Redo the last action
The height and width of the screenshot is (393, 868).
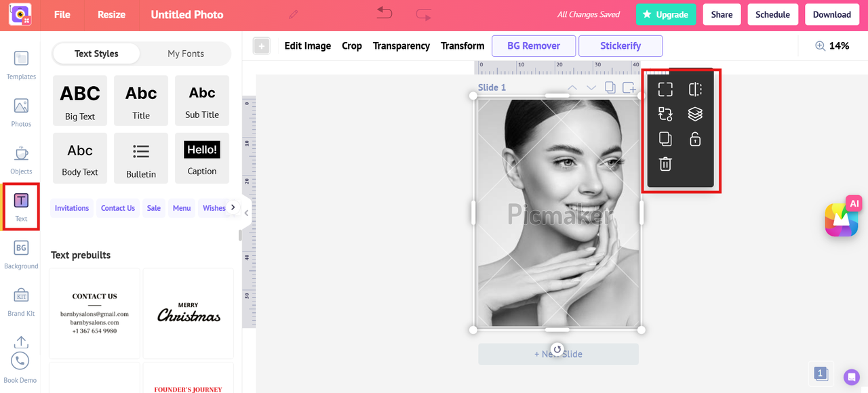[x=424, y=14]
